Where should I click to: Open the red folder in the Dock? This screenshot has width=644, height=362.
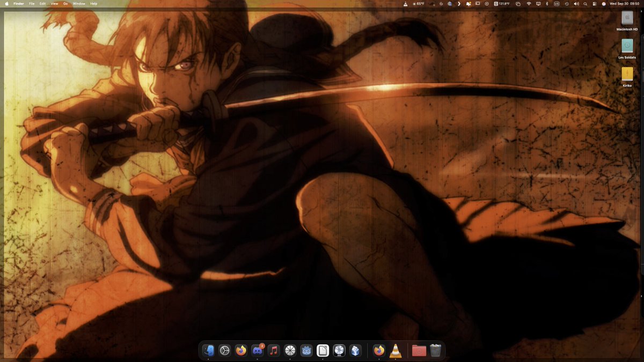click(419, 351)
